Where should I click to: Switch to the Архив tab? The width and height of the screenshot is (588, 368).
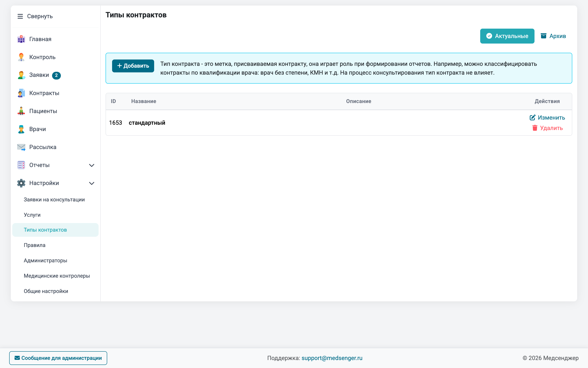coord(553,36)
